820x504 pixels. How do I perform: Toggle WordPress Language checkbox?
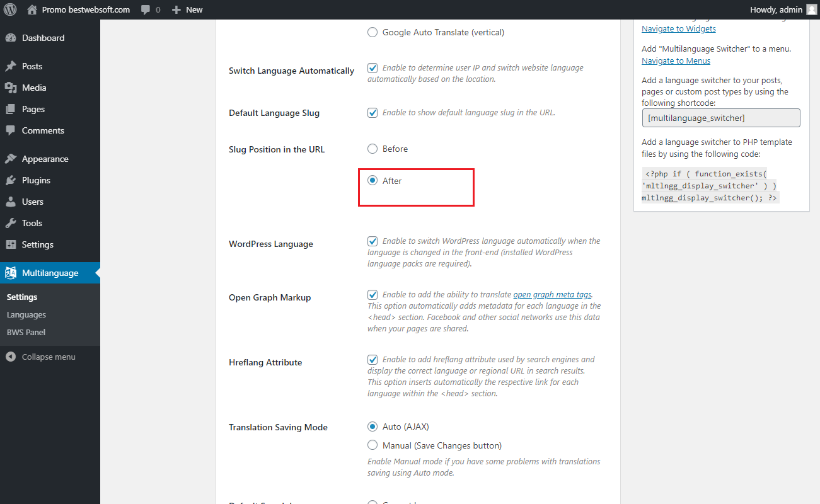372,241
